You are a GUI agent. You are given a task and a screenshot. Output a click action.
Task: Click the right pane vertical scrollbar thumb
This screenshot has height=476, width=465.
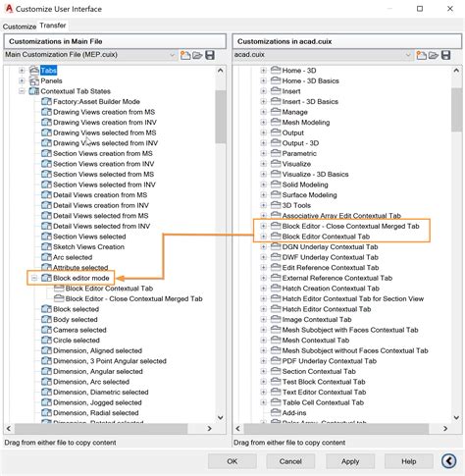point(456,110)
